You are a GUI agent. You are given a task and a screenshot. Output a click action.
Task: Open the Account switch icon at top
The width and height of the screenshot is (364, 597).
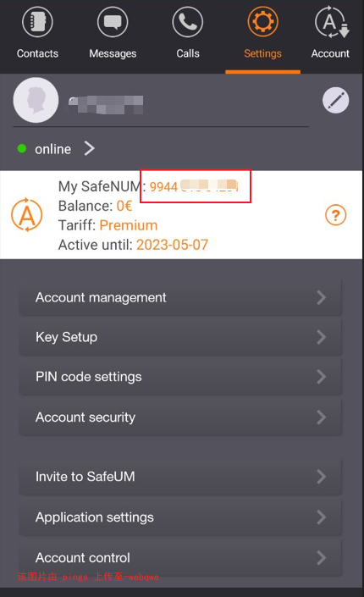pyautogui.click(x=332, y=22)
